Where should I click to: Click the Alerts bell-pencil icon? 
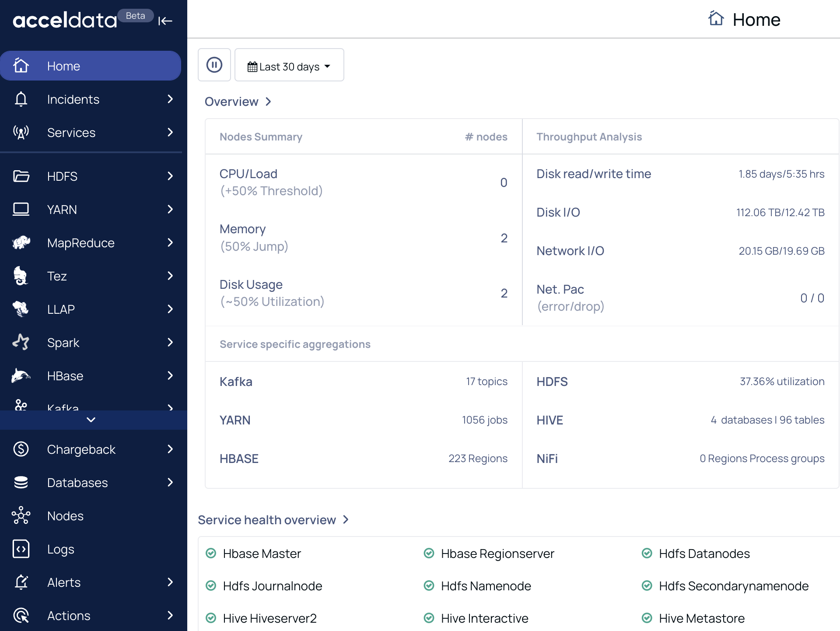(21, 582)
